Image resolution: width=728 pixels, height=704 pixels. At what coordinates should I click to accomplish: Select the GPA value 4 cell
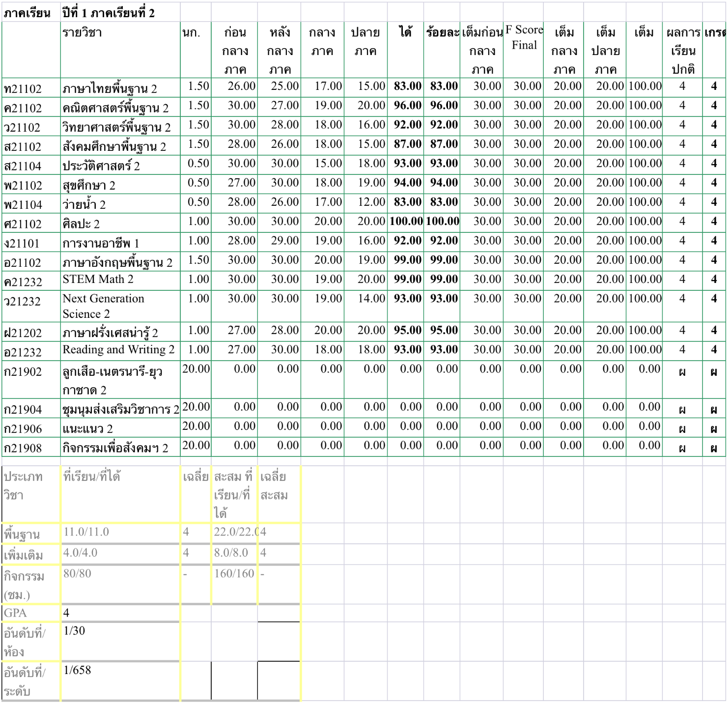pos(120,613)
